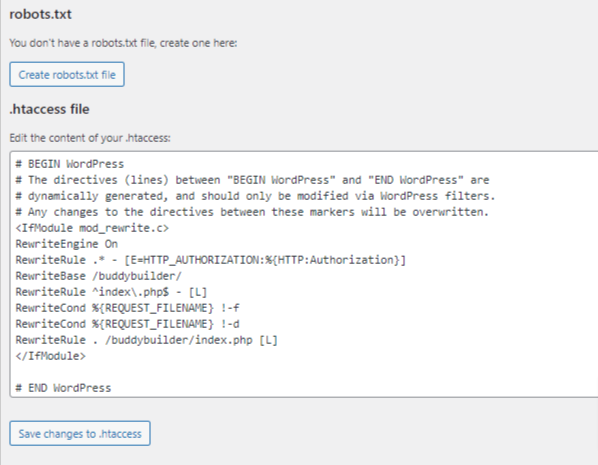The image size is (598, 465).
Task: Click the 'RewriteBase /buddybuilder/' line
Action: coord(99,276)
